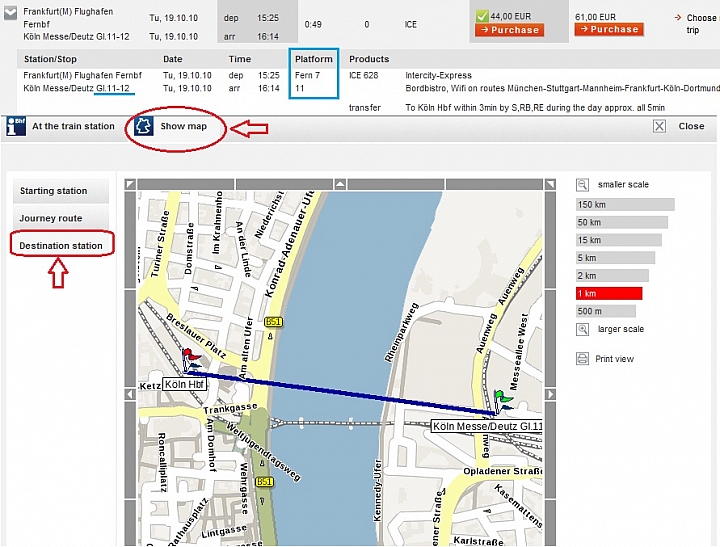This screenshot has width=720, height=547.
Task: Click the green flag at Köln Messe/Deutz
Action: (502, 401)
